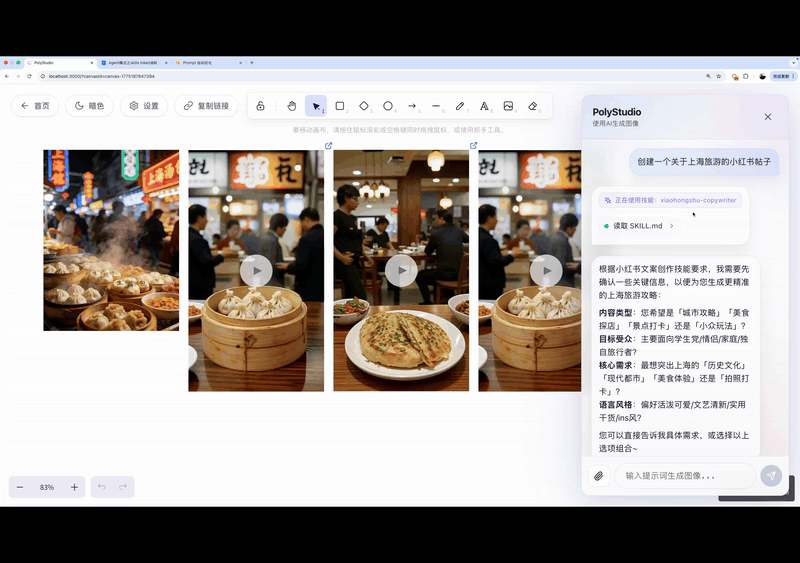The image size is (800, 563).
Task: Expand the 读取 SKILL.md step
Action: pyautogui.click(x=638, y=226)
